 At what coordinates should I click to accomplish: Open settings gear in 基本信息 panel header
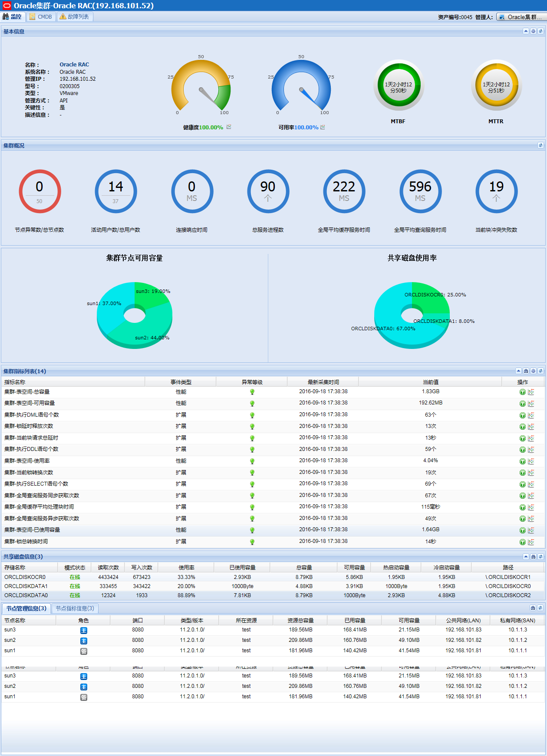pos(533,31)
